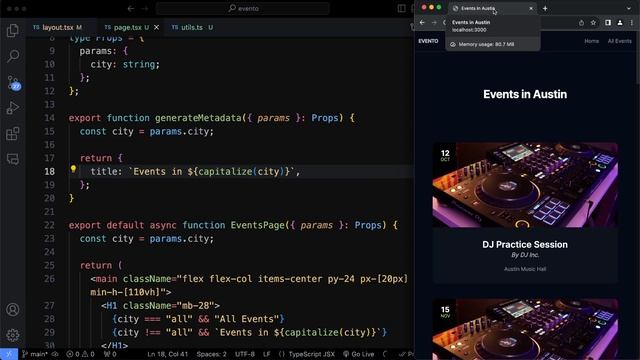Click Ln 18, Col 41 in status bar
Screen dimensions: 640x360
tap(167, 354)
